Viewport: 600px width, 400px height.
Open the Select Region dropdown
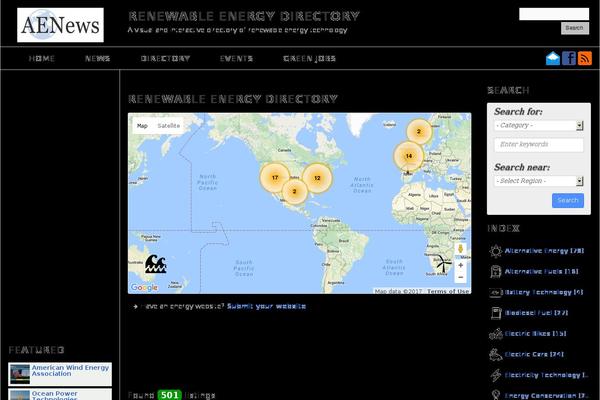pos(538,181)
